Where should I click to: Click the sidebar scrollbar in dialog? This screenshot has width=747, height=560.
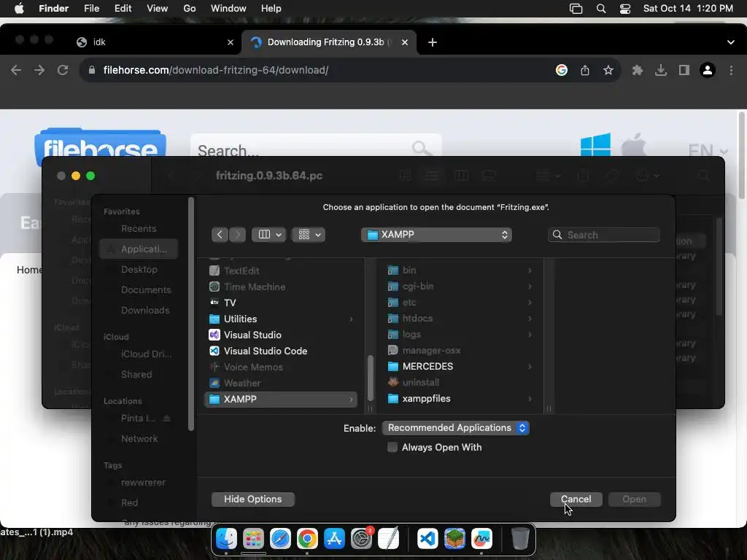(191, 314)
